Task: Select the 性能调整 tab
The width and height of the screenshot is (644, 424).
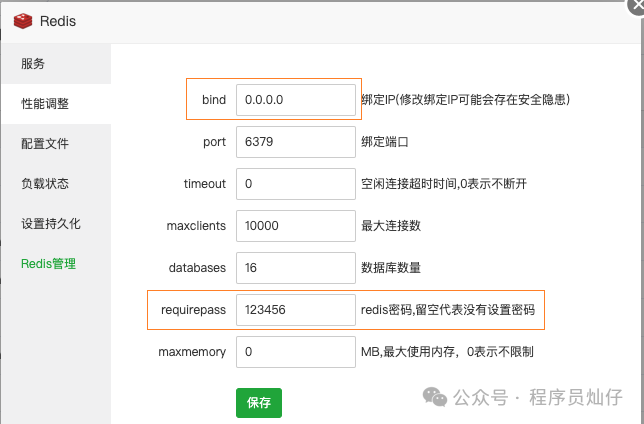Action: pyautogui.click(x=56, y=104)
